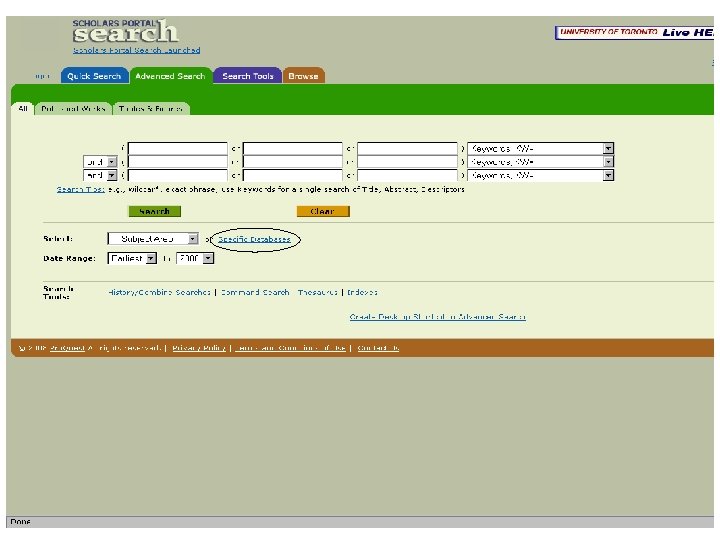Open the Scholars Portal Search Launched link
This screenshot has width=720, height=540.
coord(136,50)
